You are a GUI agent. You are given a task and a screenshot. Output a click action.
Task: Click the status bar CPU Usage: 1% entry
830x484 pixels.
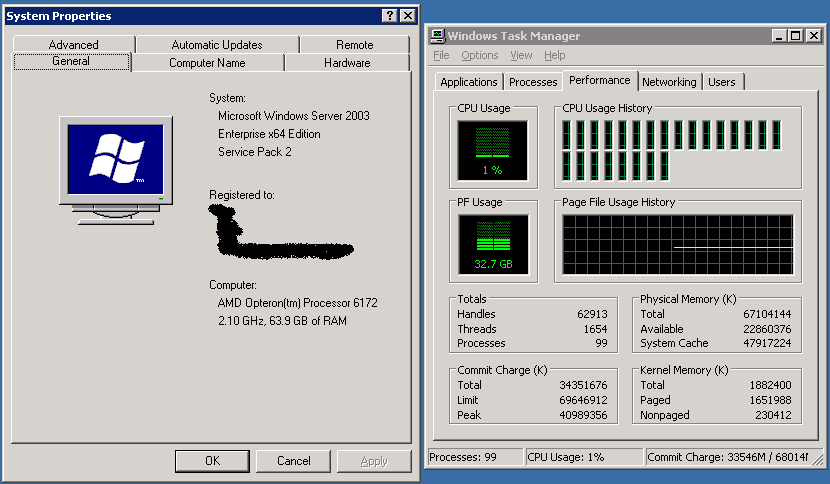[x=584, y=457]
